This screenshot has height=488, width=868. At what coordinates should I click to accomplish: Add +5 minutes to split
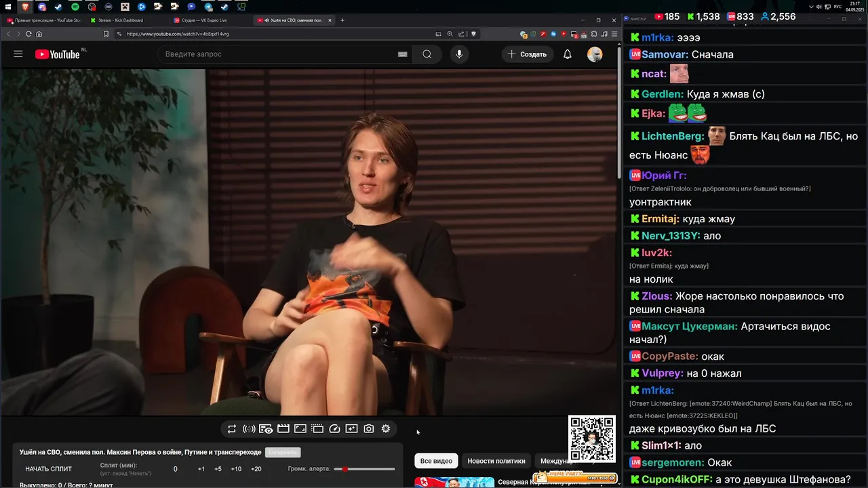tap(218, 469)
